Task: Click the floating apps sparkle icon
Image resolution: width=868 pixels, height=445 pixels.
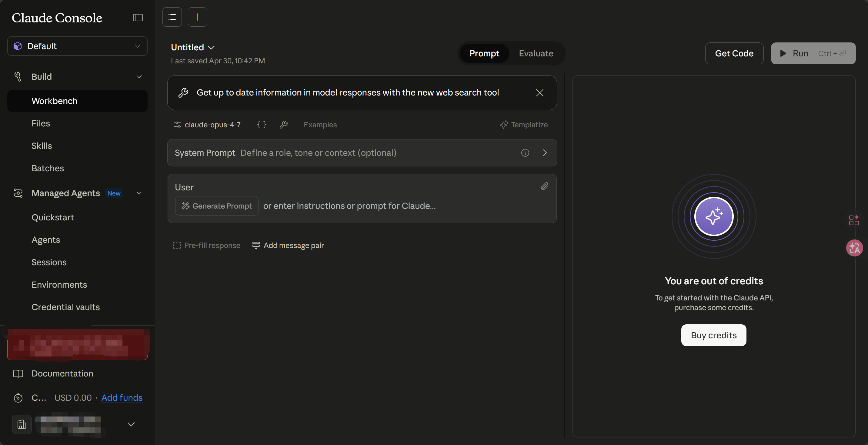Action: point(854,220)
